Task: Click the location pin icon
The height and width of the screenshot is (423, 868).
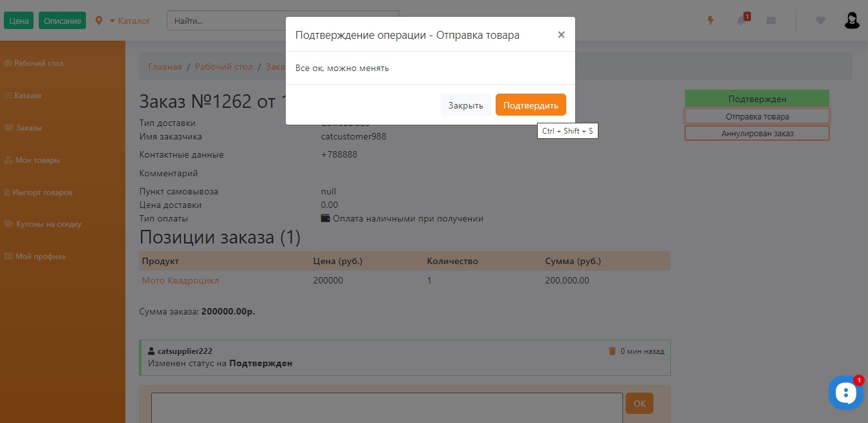Action: click(x=99, y=21)
